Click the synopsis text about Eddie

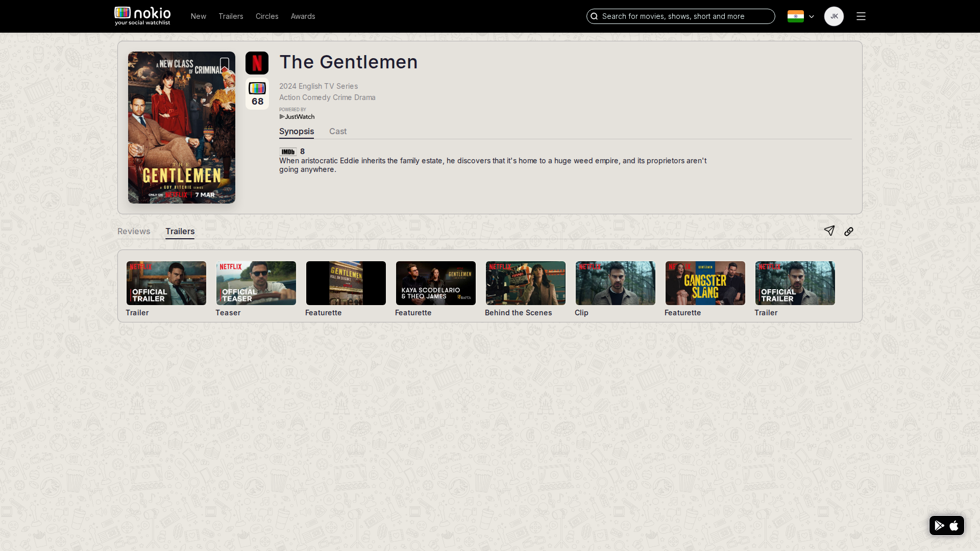pos(493,165)
